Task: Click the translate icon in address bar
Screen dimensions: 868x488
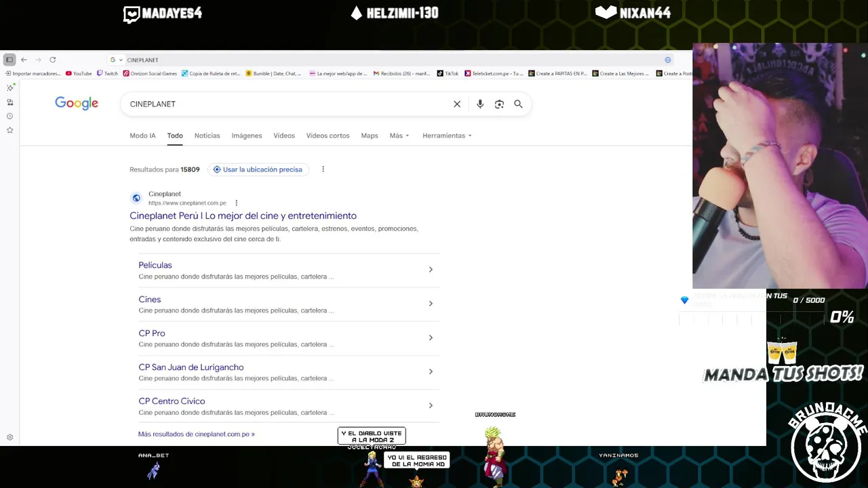Action: (x=668, y=60)
